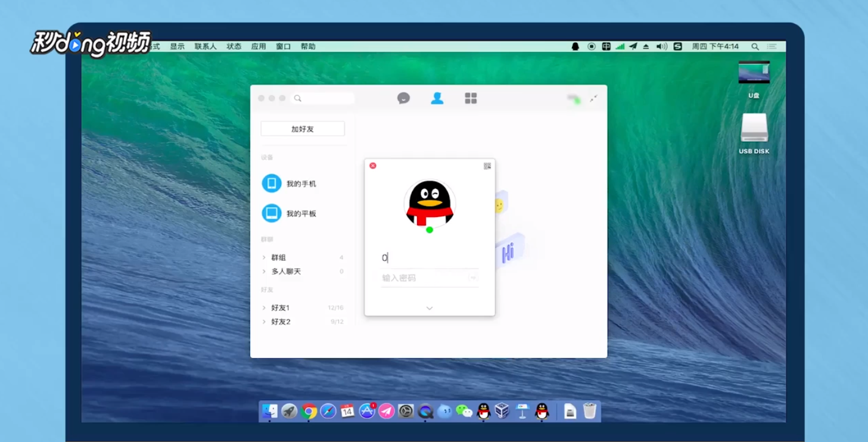Select the blue contacts person tab
This screenshot has width=868, height=442.
pos(437,98)
